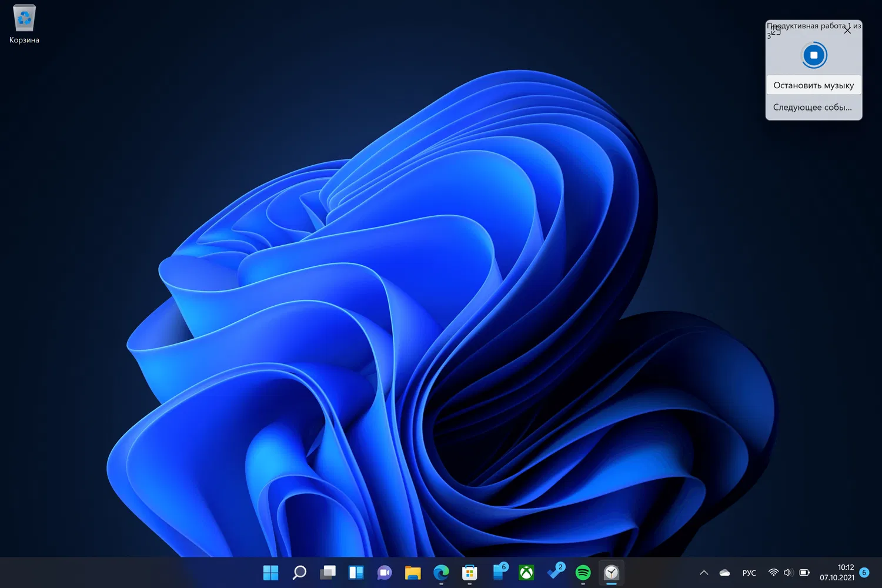The height and width of the screenshot is (588, 882).
Task: Open Microsoft To Do with badge 2
Action: click(554, 572)
